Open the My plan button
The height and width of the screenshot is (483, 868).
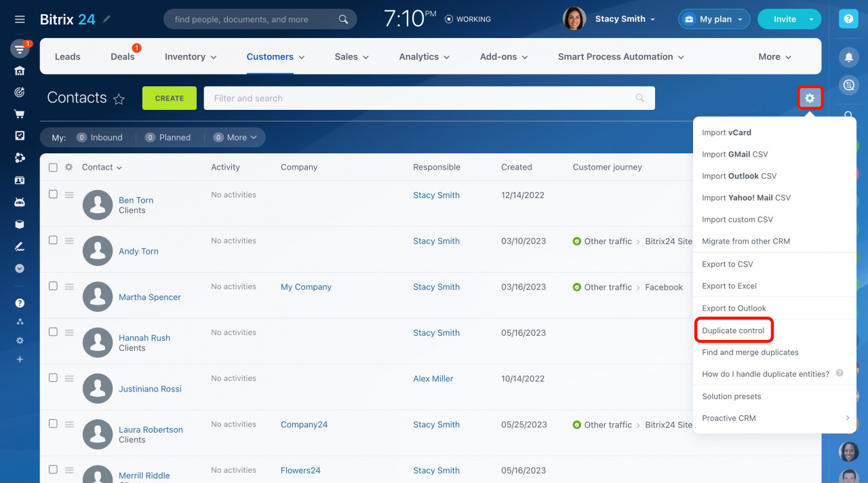coord(714,19)
